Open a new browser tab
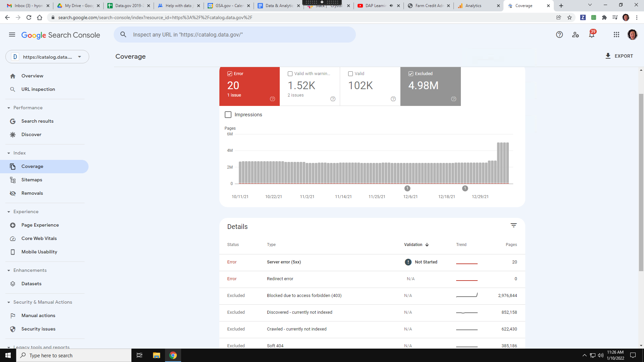 click(561, 6)
